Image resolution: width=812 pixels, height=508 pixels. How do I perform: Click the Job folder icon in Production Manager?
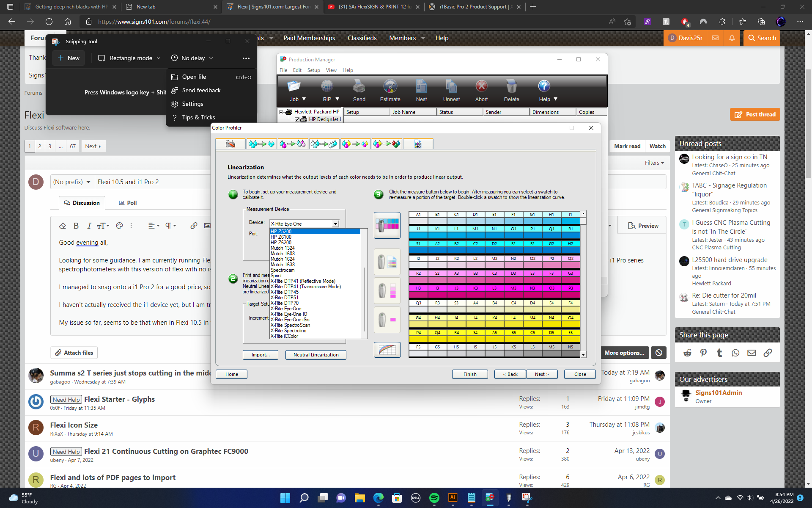click(294, 86)
